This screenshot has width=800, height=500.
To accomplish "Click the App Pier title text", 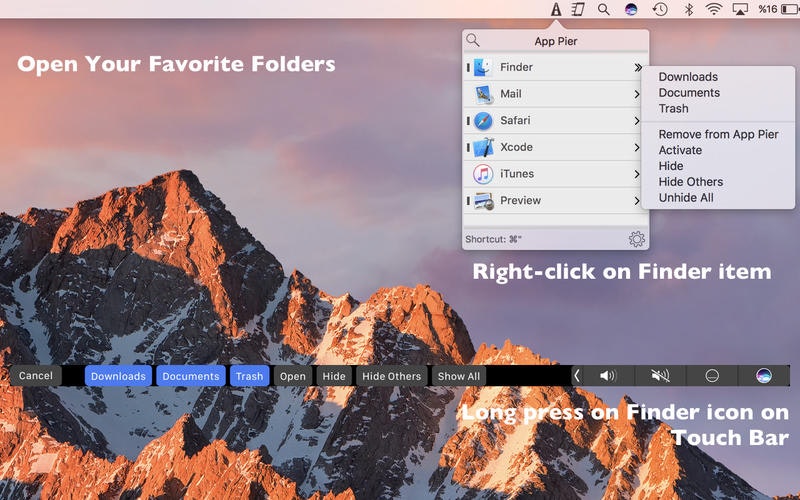I will click(556, 41).
